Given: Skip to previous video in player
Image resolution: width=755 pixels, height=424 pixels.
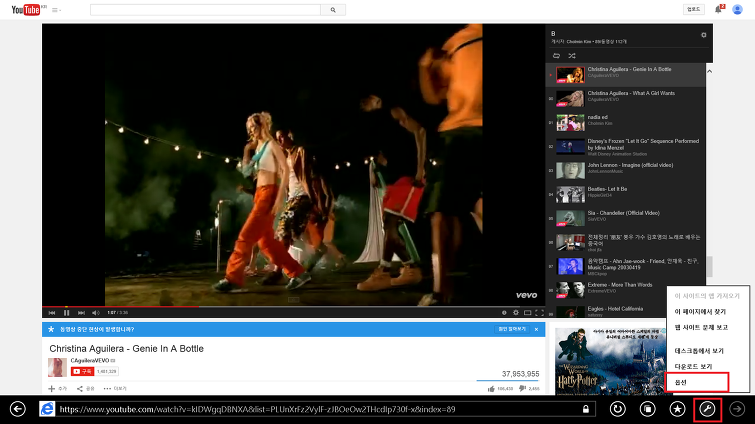Looking at the screenshot, I should (52, 313).
